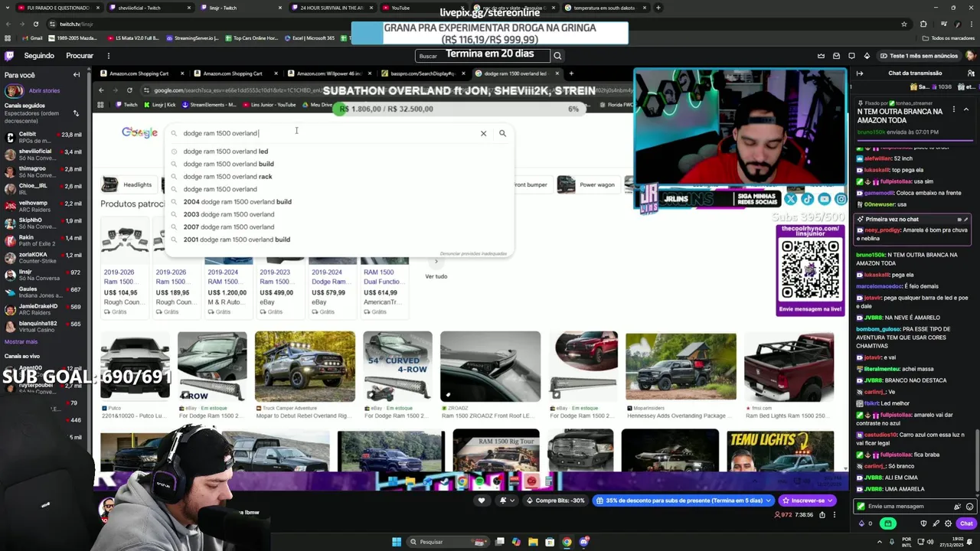Send message with the Chat button
The height and width of the screenshot is (551, 980).
tap(966, 523)
